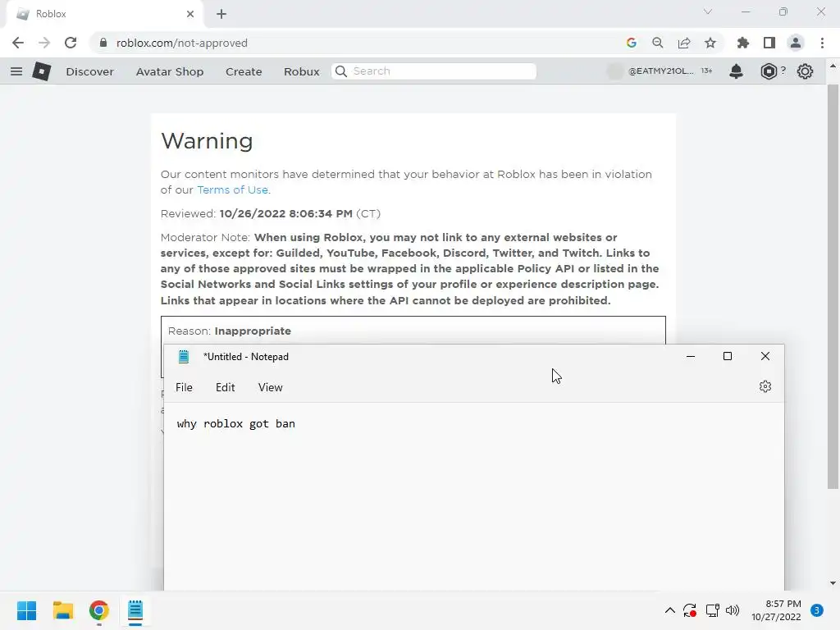Click the Google icon in the address bar

tap(631, 43)
